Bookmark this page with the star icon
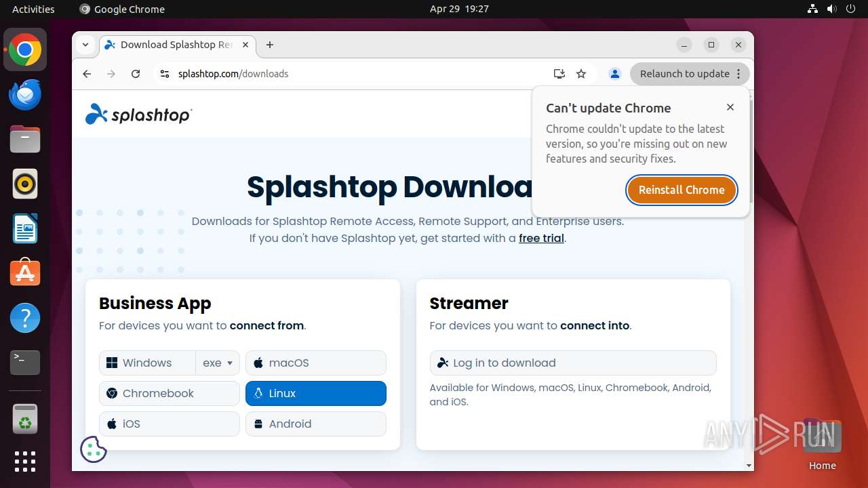Viewport: 868px width, 488px height. [x=581, y=74]
